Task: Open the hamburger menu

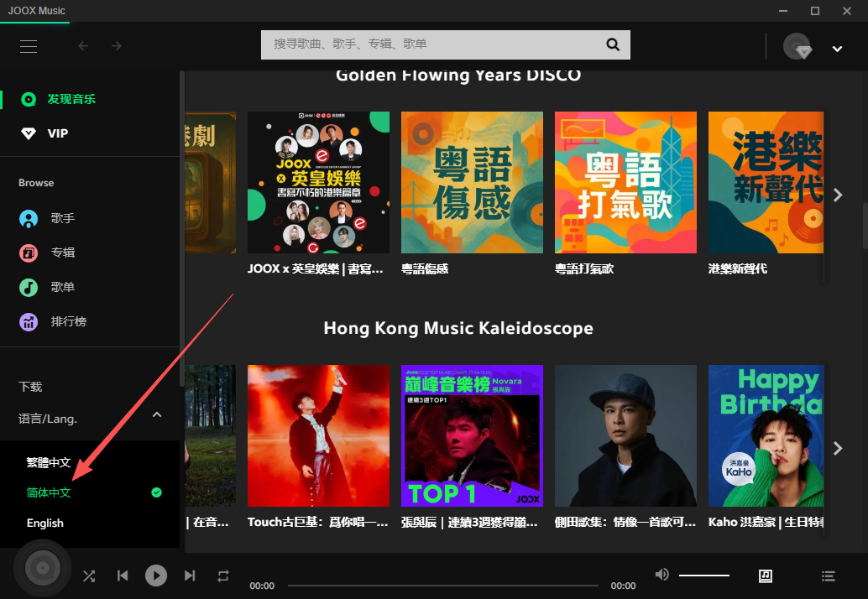Action: tap(28, 46)
